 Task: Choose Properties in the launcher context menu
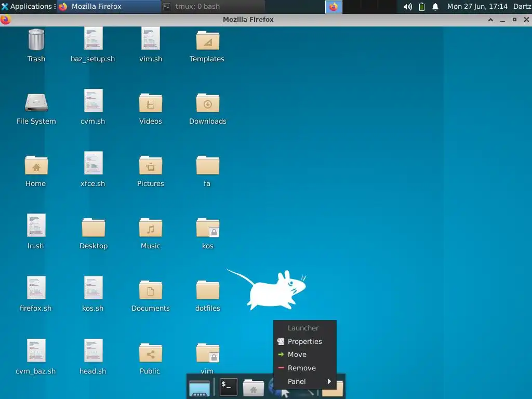[x=304, y=341]
